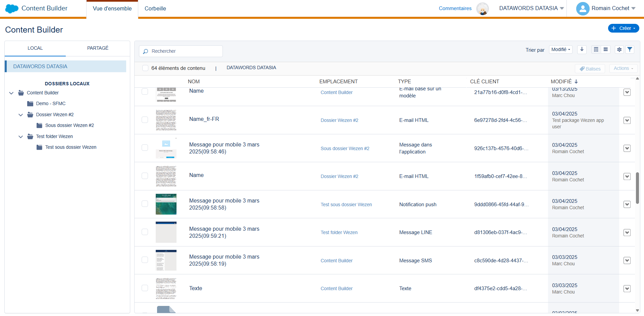Sort by the TYPE column header
The width and height of the screenshot is (644, 316).
click(x=404, y=82)
